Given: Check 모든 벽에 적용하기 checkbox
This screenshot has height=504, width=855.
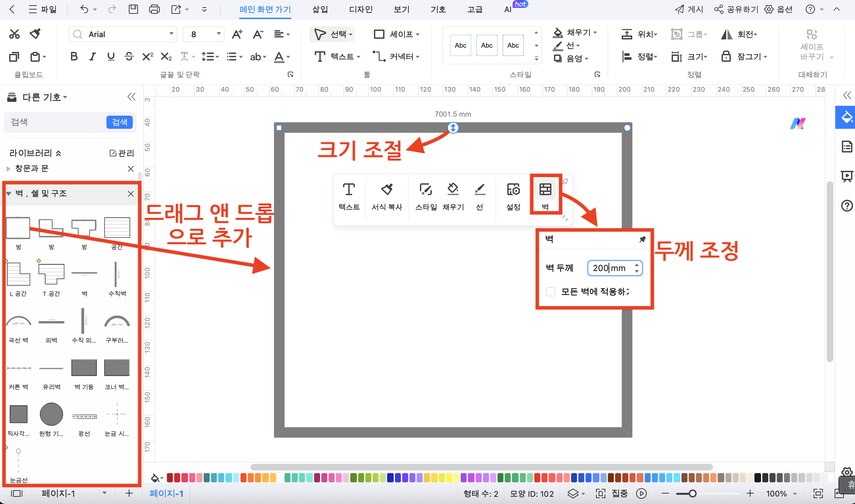Looking at the screenshot, I should tap(550, 292).
